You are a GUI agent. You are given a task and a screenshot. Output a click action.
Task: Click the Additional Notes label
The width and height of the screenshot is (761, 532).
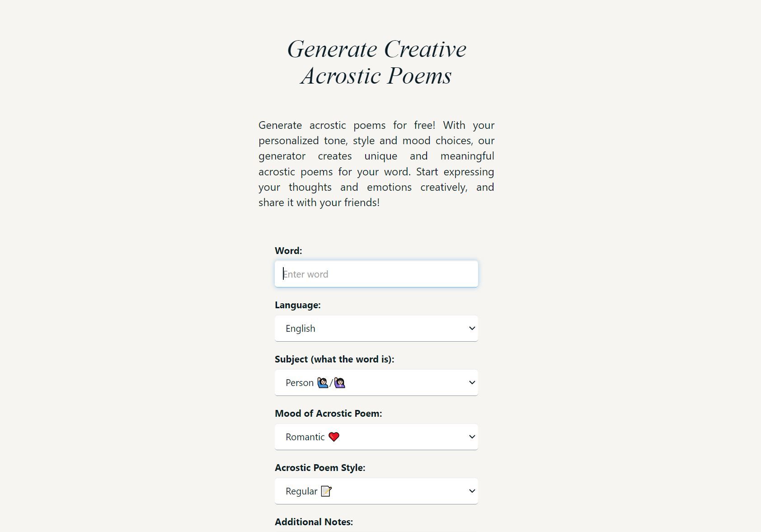pyautogui.click(x=314, y=522)
